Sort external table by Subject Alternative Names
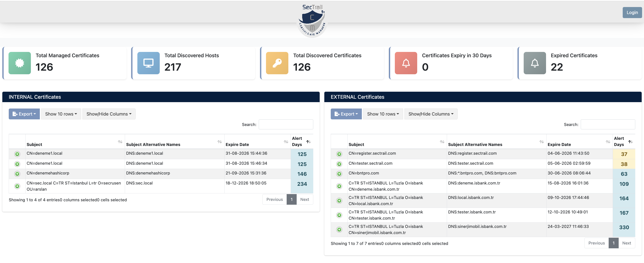644x263 pixels. pyautogui.click(x=496, y=142)
